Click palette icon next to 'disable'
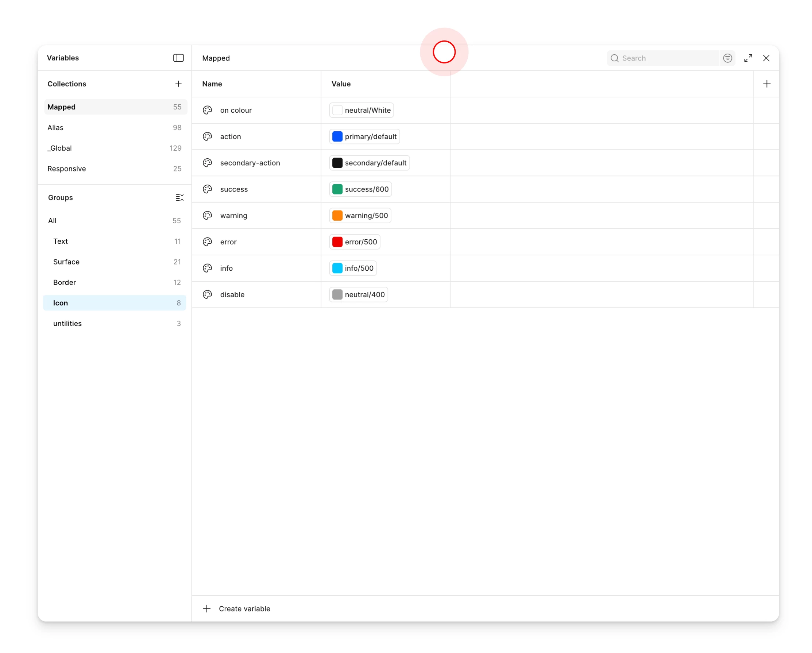This screenshot has width=812, height=653. (x=207, y=294)
